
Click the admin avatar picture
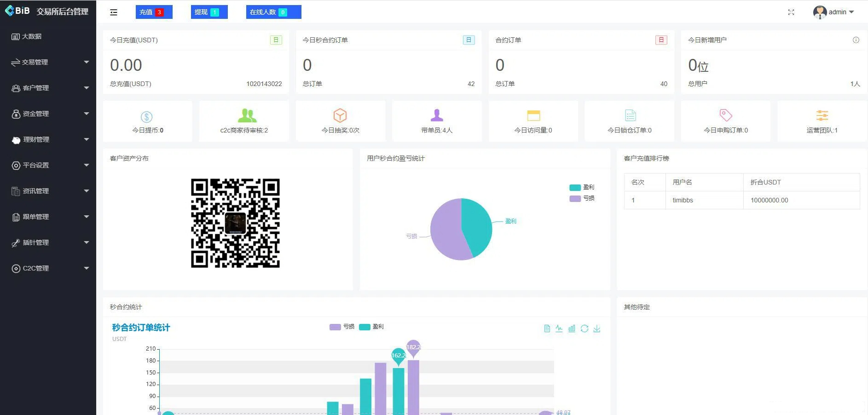820,12
